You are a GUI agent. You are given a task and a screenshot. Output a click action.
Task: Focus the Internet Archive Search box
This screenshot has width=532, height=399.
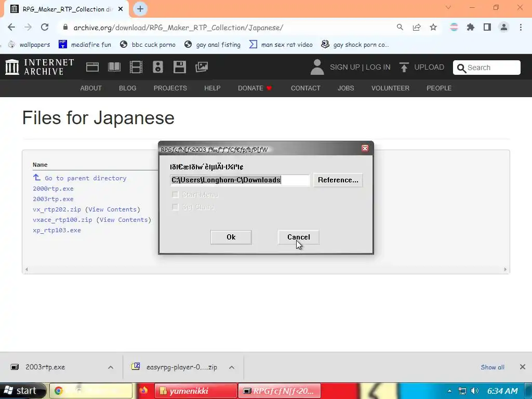(486, 68)
